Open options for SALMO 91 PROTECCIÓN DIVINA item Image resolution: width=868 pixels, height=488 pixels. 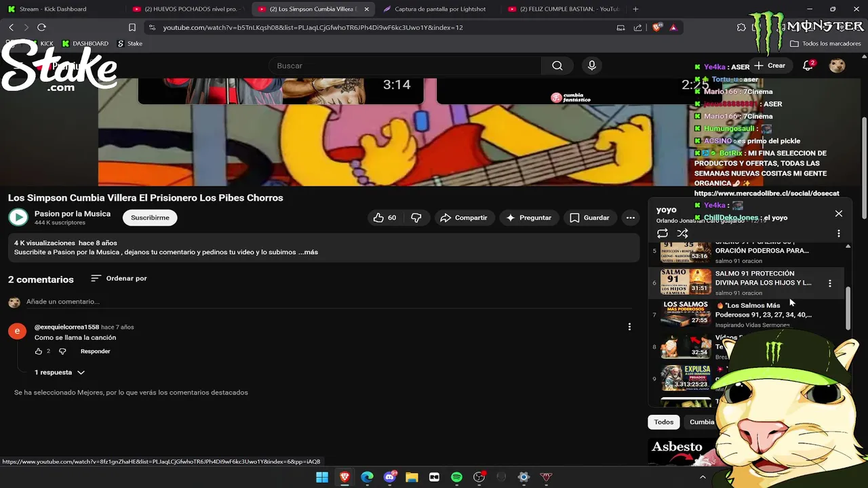(x=830, y=283)
